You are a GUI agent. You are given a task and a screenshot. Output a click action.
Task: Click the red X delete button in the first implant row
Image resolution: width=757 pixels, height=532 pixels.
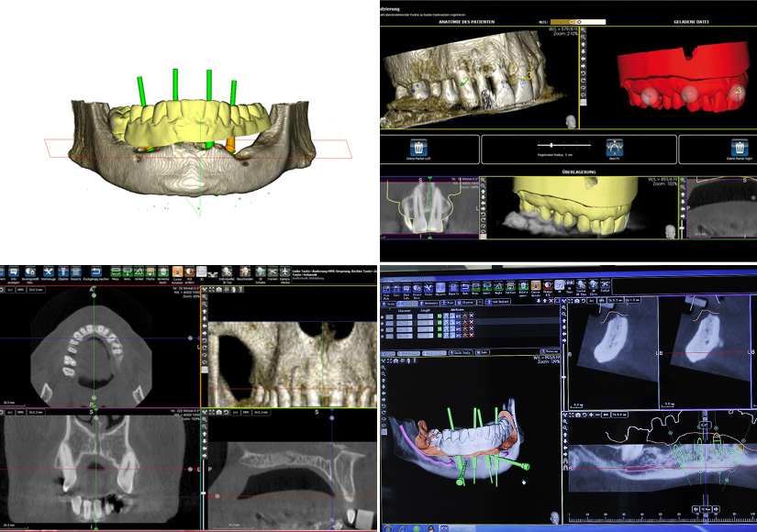[x=472, y=316]
